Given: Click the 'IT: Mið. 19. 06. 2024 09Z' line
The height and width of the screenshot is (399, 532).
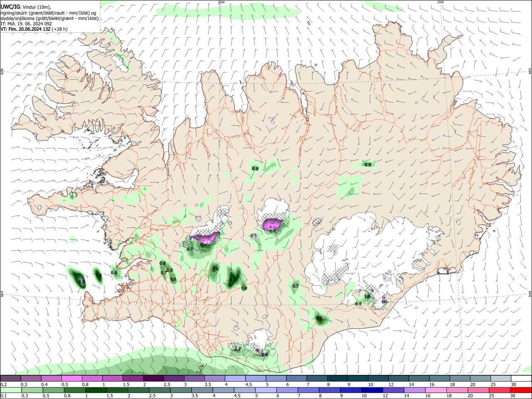Looking at the screenshot, I should click(26, 24).
